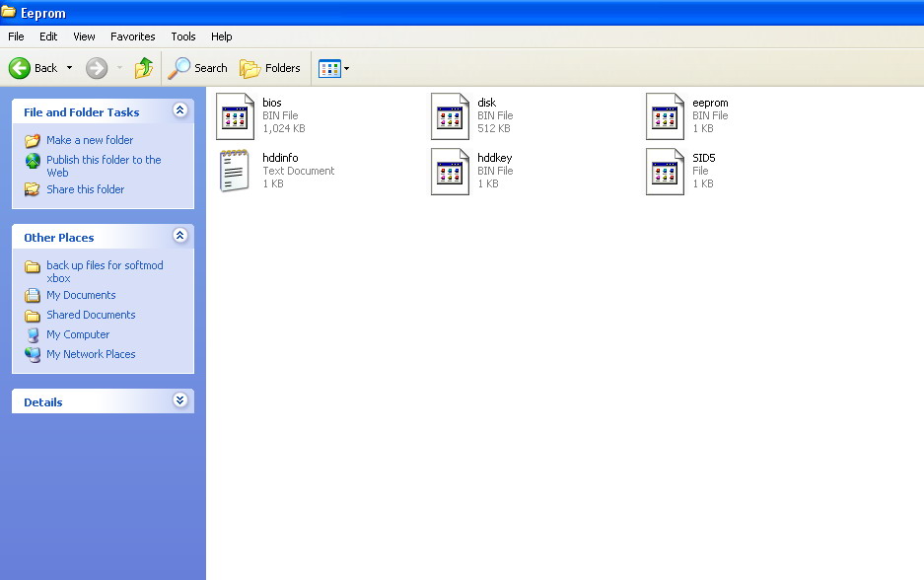This screenshot has width=924, height=580.
Task: Go to My Network Places
Action: coord(91,354)
